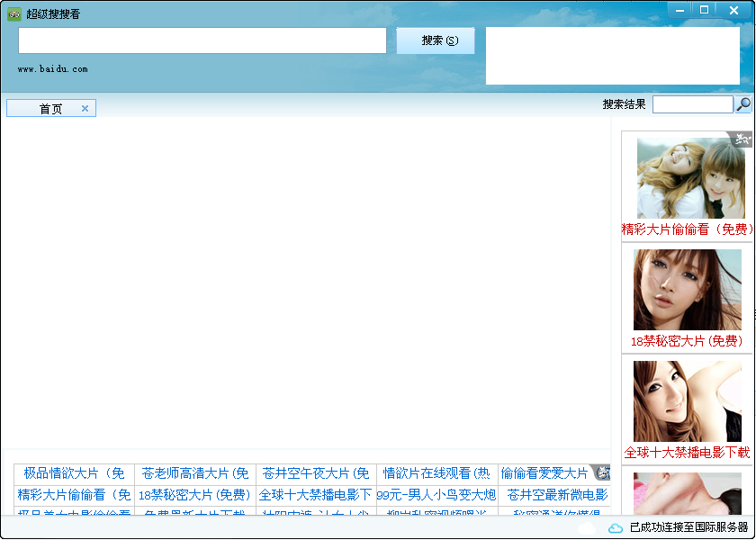Click the www.baidu.com text

click(x=52, y=69)
